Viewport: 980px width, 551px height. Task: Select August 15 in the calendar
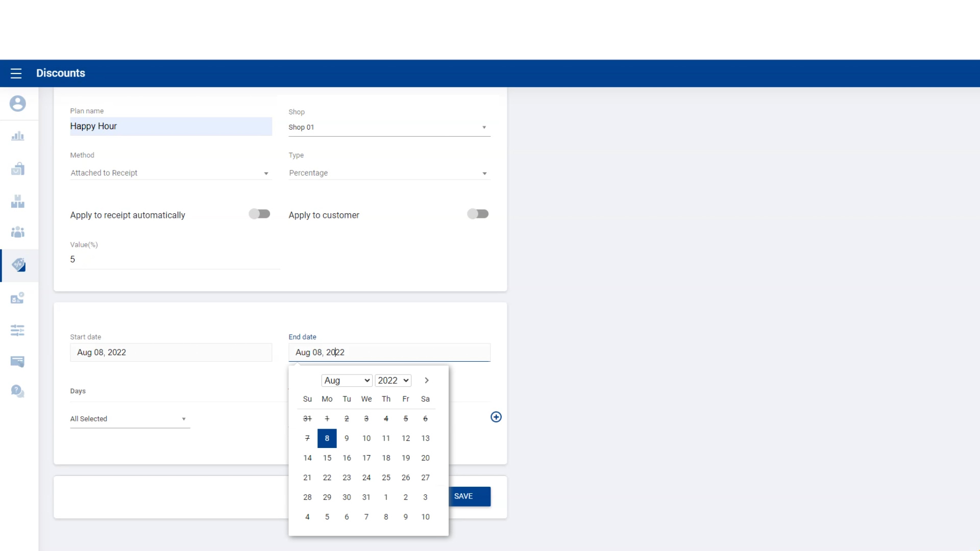(327, 458)
